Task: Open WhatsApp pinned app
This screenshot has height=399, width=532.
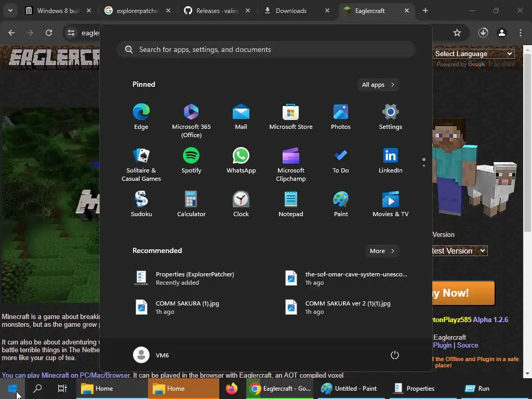Action: [241, 161]
